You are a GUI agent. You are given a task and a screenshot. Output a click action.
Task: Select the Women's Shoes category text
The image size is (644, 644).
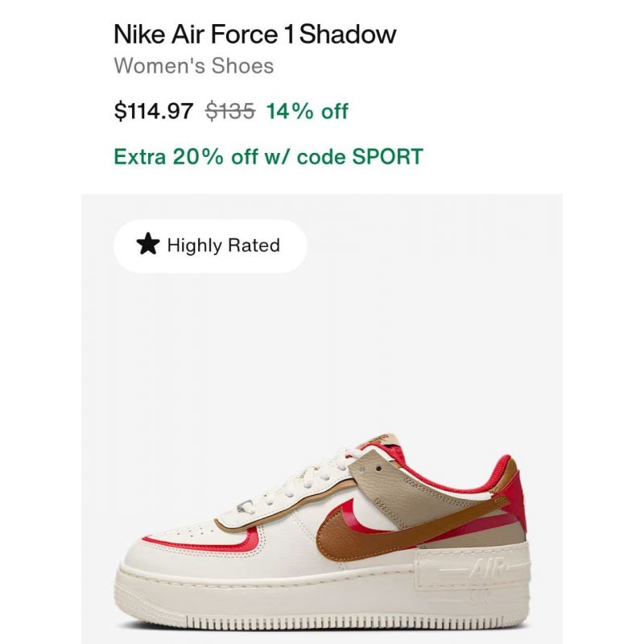(194, 66)
